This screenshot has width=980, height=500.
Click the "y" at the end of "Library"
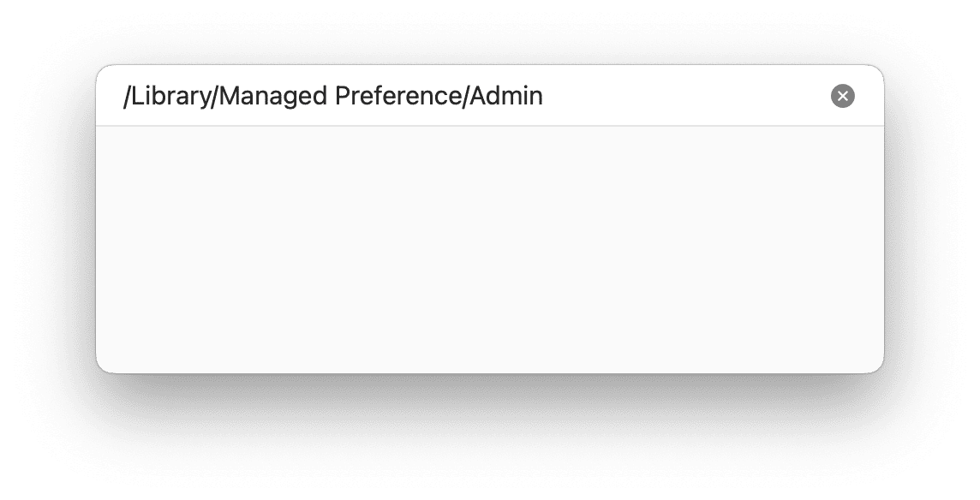coord(205,101)
